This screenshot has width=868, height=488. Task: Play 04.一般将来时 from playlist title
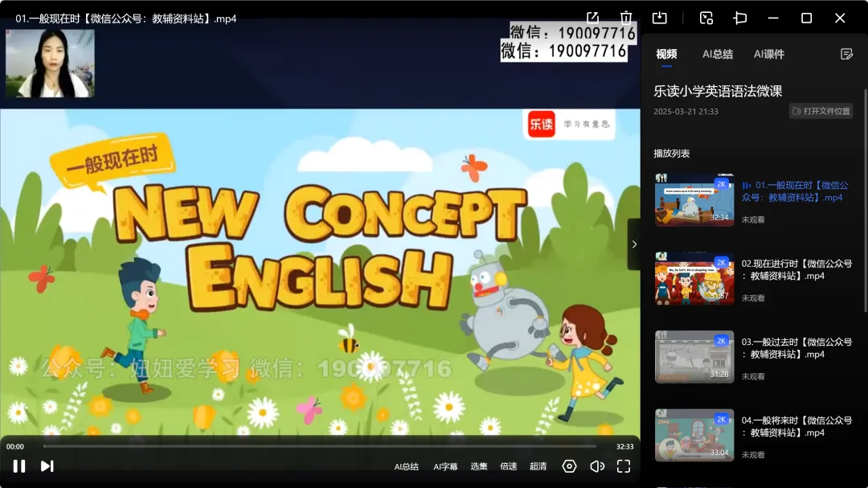[x=796, y=427]
